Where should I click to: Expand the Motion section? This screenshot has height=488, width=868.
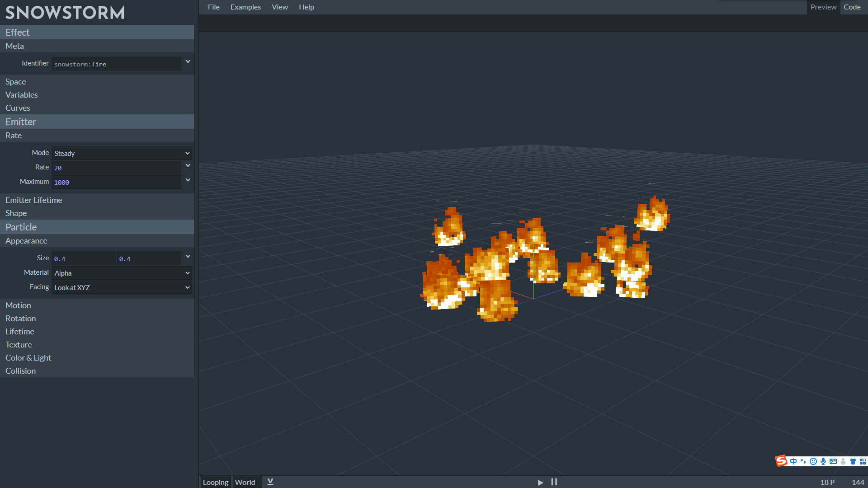(97, 305)
